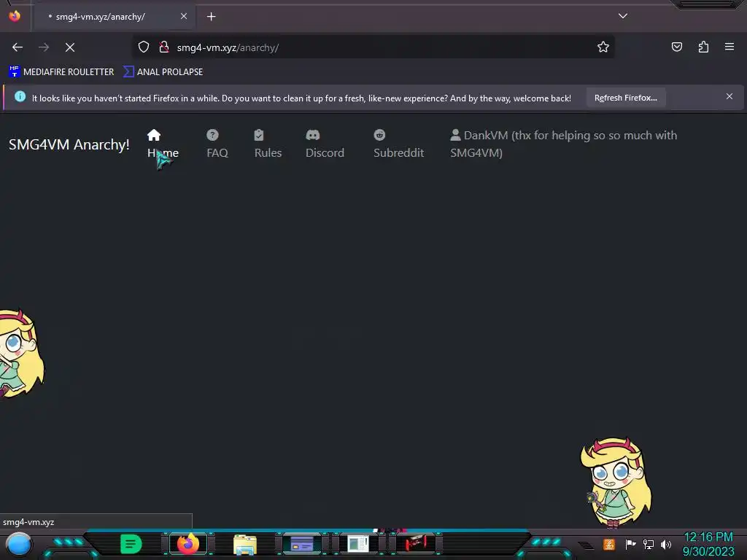Select the smg4-vm.xyz/anarchy/ tab
This screenshot has width=747, height=560.
113,17
